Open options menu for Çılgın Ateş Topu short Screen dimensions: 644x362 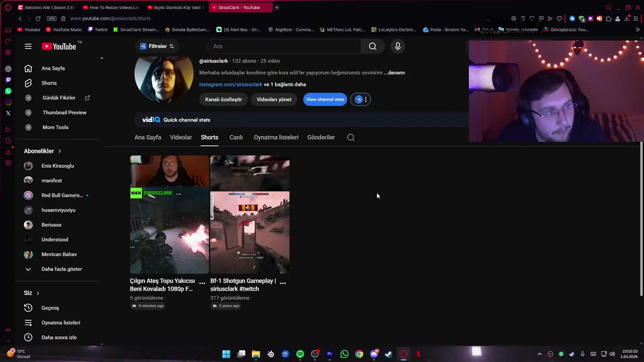click(x=202, y=283)
